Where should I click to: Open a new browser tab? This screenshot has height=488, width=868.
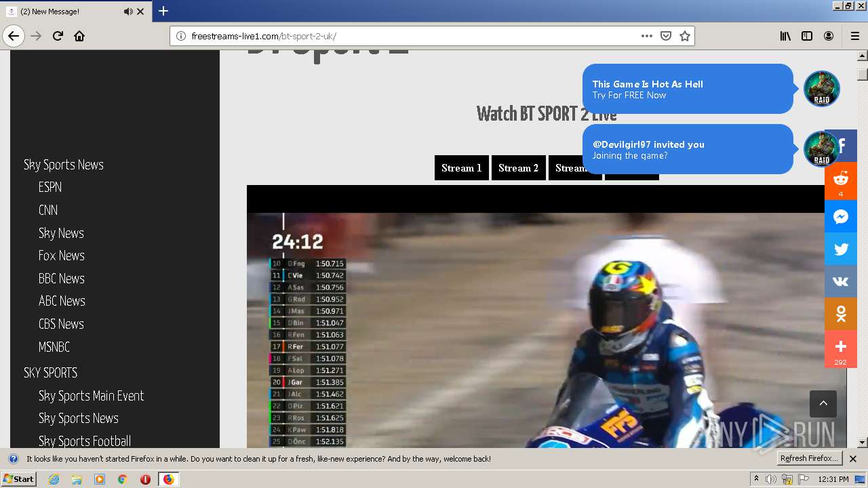(x=163, y=11)
